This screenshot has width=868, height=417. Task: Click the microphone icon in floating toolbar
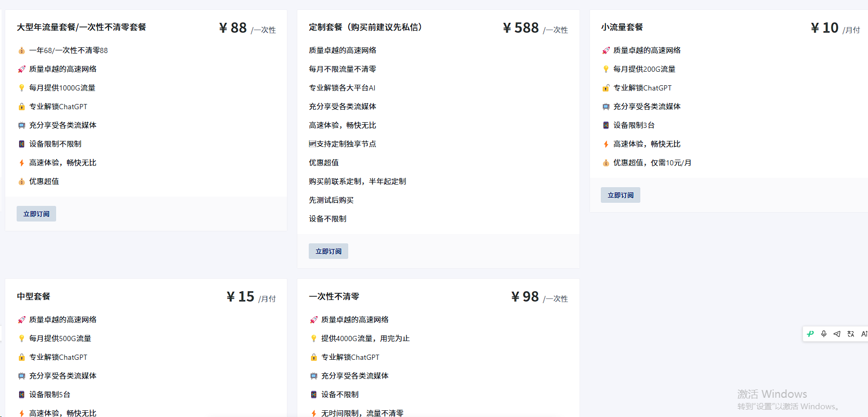[x=824, y=334]
